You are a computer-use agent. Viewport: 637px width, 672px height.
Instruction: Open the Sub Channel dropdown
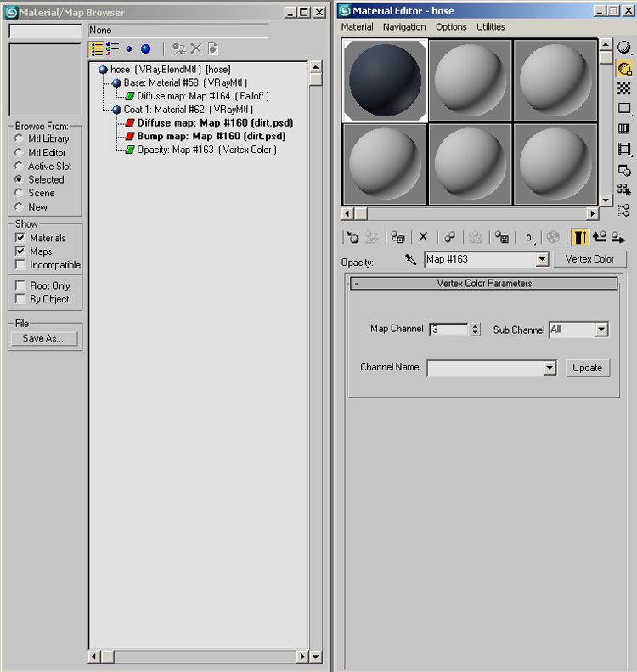point(601,330)
